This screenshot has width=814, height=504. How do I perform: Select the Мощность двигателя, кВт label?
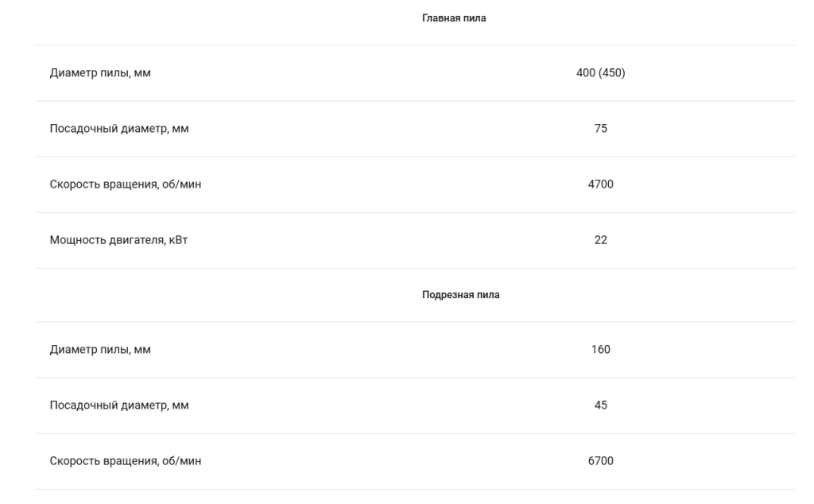pyautogui.click(x=118, y=240)
